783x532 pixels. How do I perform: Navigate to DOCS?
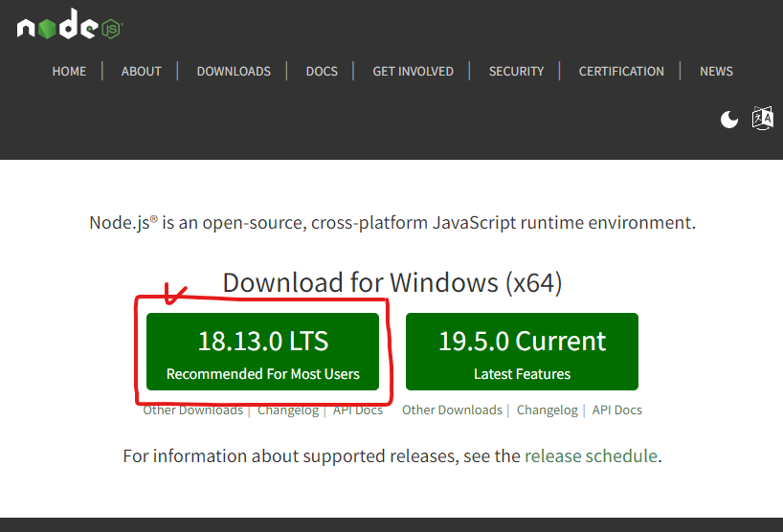[x=322, y=72]
